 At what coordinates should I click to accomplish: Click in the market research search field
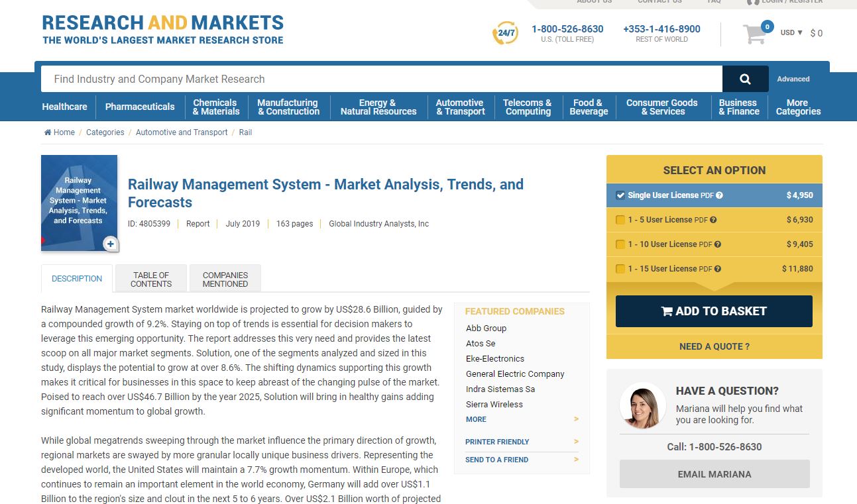coord(382,79)
